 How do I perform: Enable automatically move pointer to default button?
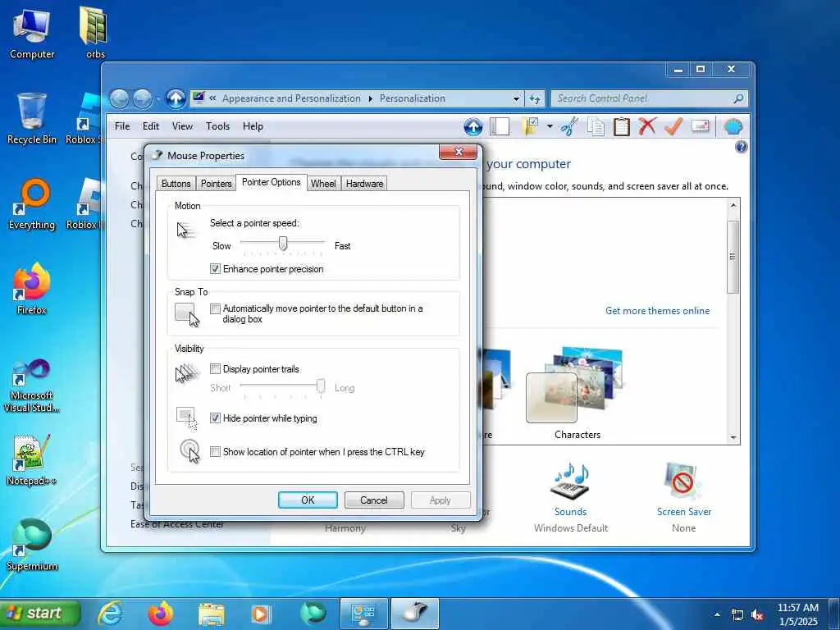[215, 308]
